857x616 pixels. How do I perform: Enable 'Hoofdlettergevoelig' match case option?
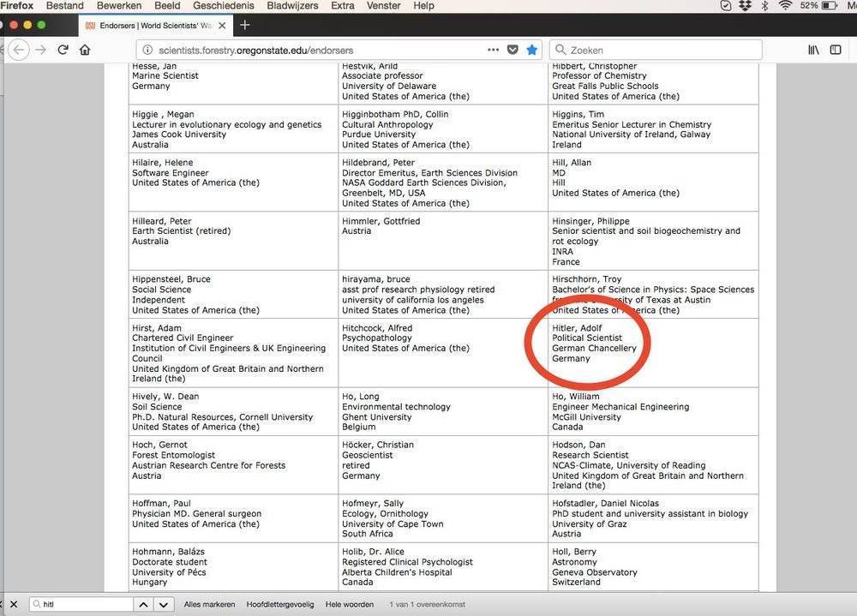(280, 604)
